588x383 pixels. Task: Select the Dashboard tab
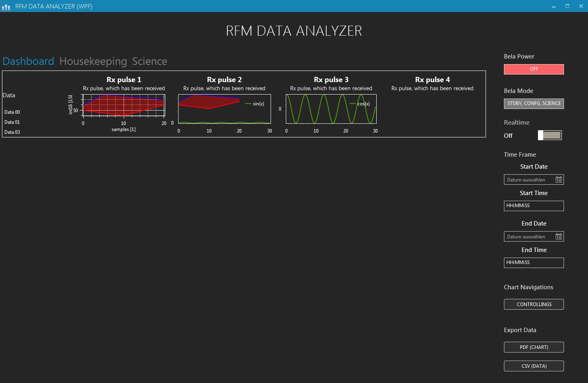(x=28, y=61)
